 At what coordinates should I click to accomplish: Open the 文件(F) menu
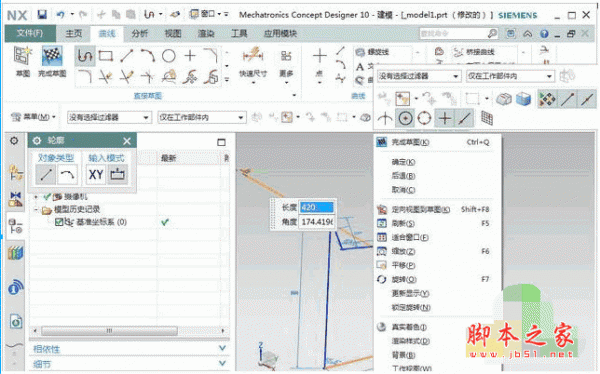[x=30, y=33]
